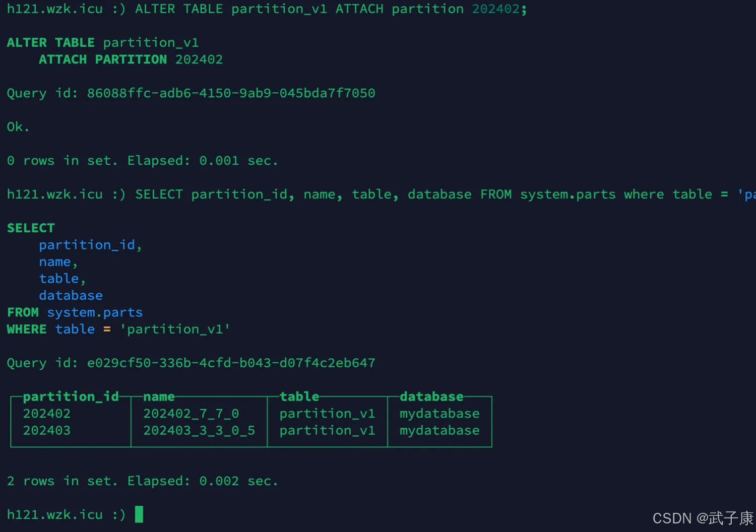Click mydatabase in the 202402 row
Screen dimensions: 756x532
point(439,414)
